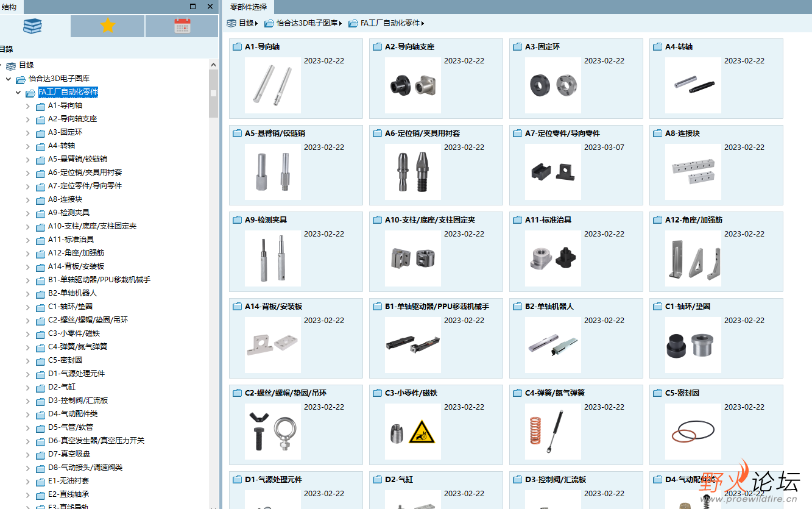The height and width of the screenshot is (509, 812).
Task: Open the calendar history tab
Action: [x=182, y=26]
